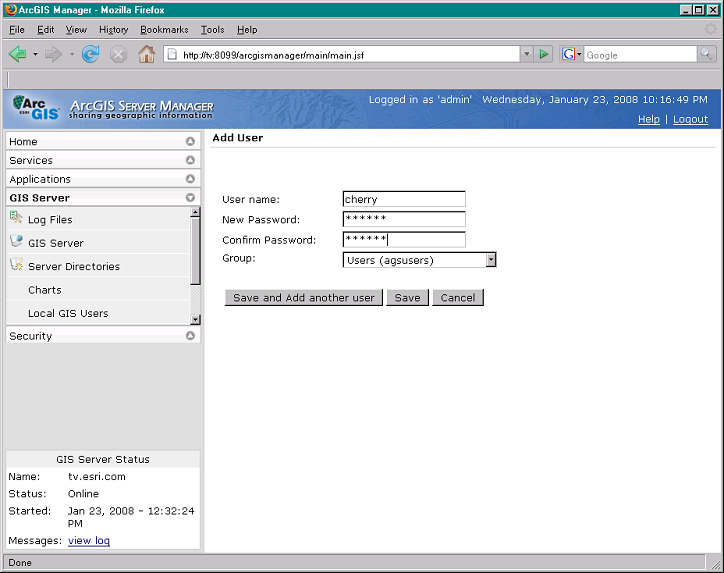Screen dimensions: 724x573
Task: Go to the home page icon
Action: pyautogui.click(x=146, y=54)
